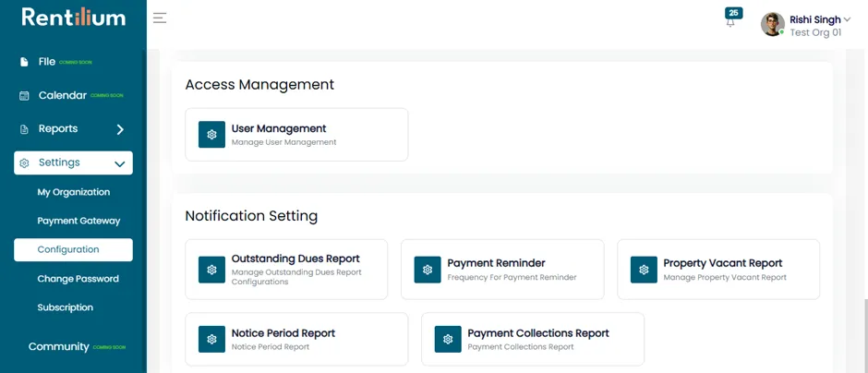Click the 'Rishi Singh' user name
Image resolution: width=868 pixels, height=373 pixels.
[x=814, y=19]
